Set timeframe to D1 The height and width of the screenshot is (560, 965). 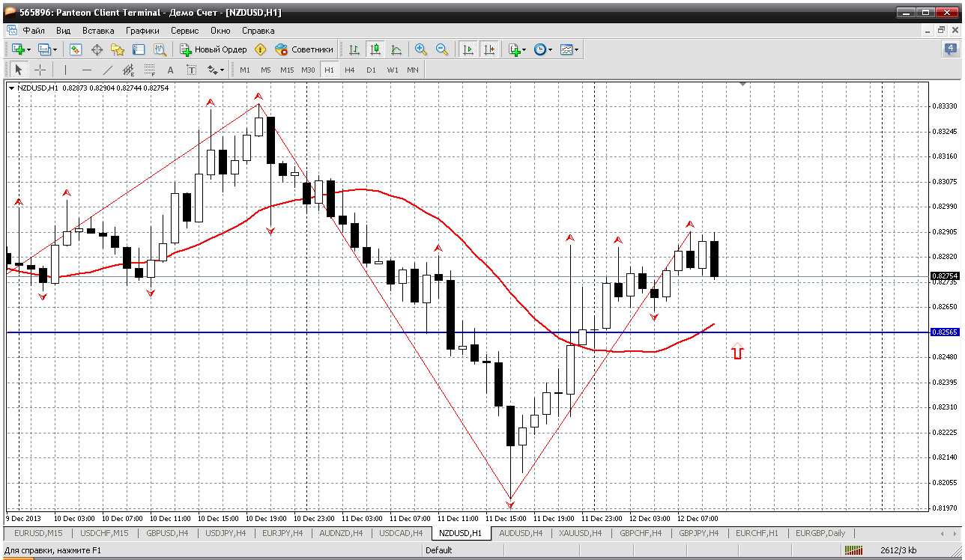click(x=371, y=70)
